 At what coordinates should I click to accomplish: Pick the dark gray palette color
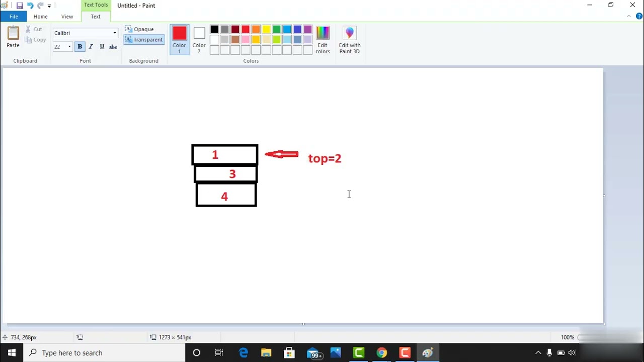click(225, 29)
